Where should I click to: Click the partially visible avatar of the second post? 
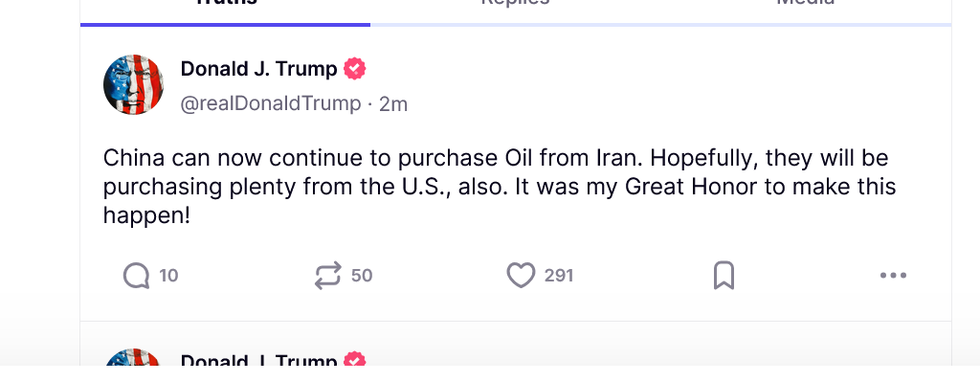point(133,358)
